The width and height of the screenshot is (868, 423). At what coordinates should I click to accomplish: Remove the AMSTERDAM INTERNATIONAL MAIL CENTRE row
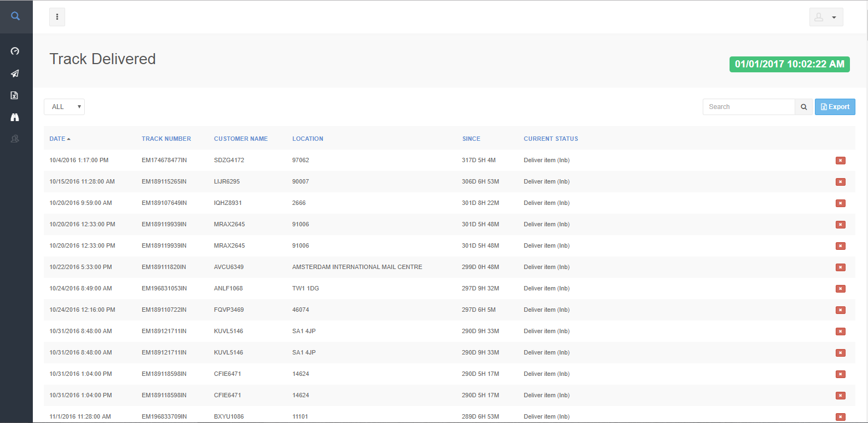[840, 267]
